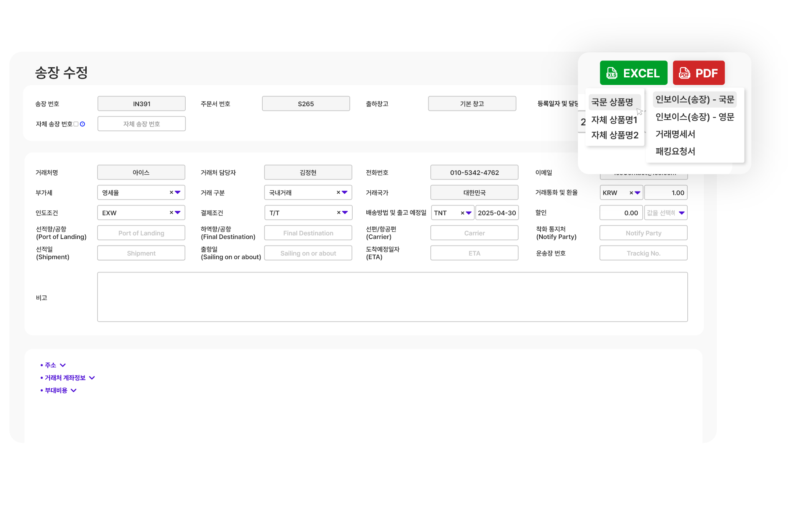
Task: Select 인보이스(송장) - 영문 menu item
Action: (x=695, y=117)
